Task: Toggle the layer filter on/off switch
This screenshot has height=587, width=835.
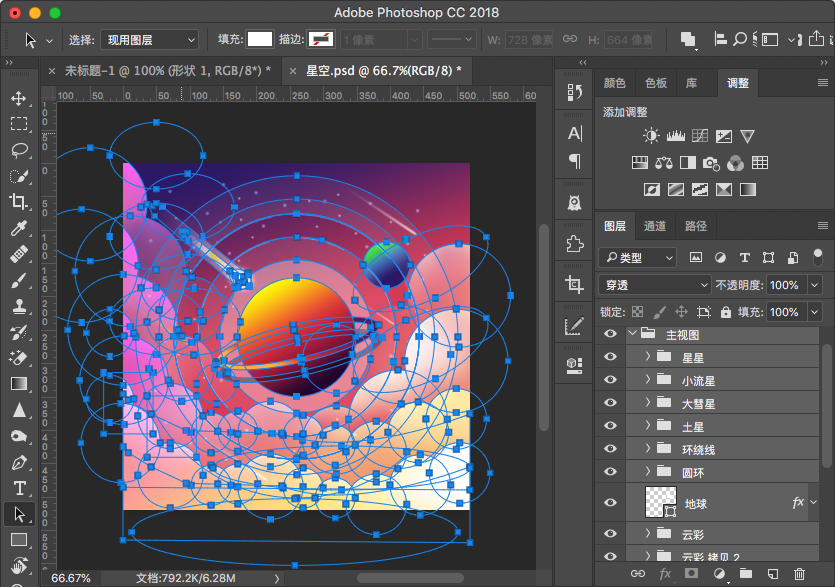Action: coord(818,257)
